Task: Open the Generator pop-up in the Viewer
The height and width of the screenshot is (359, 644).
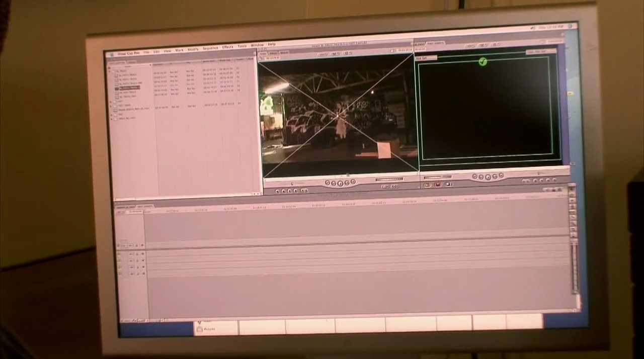Action: [395, 186]
